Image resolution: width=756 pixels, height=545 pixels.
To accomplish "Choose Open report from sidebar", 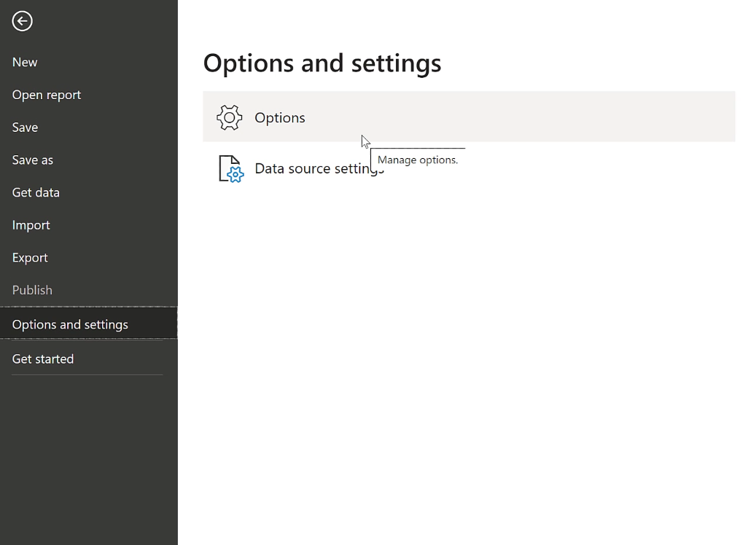I will [x=46, y=95].
